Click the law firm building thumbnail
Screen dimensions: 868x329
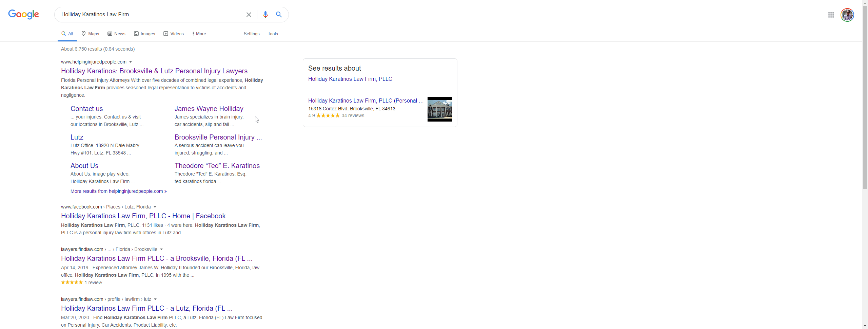tap(440, 109)
